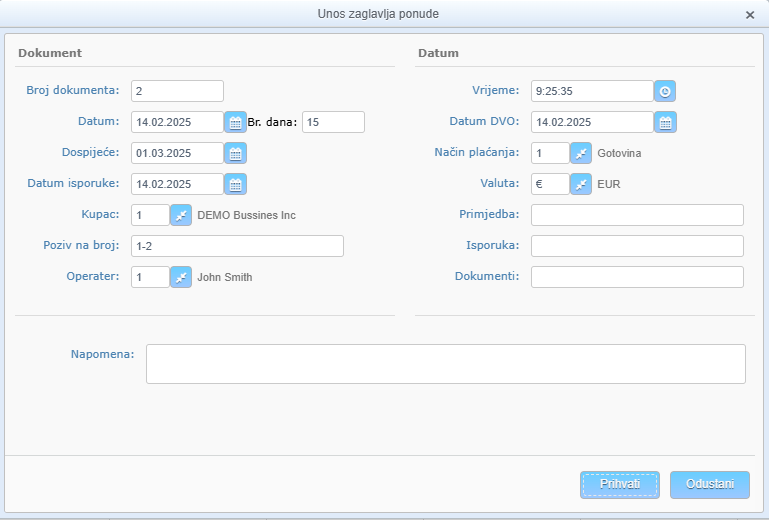
Task: Select the Poziv na broj field
Action: click(x=237, y=246)
